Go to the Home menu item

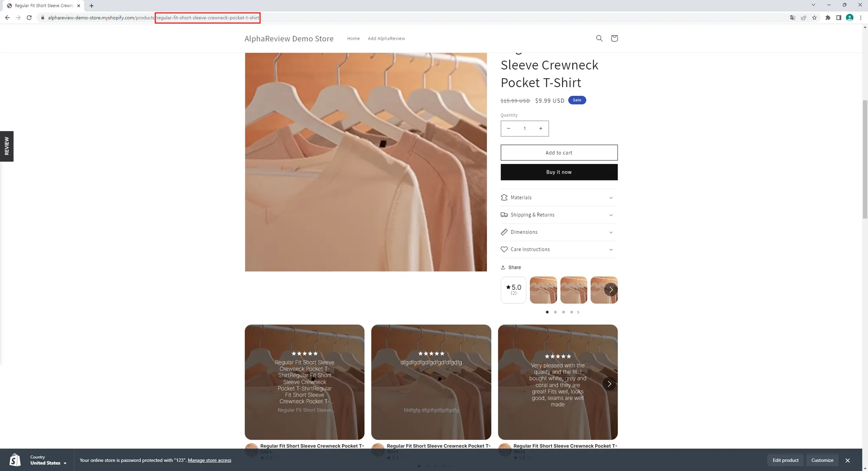point(353,39)
